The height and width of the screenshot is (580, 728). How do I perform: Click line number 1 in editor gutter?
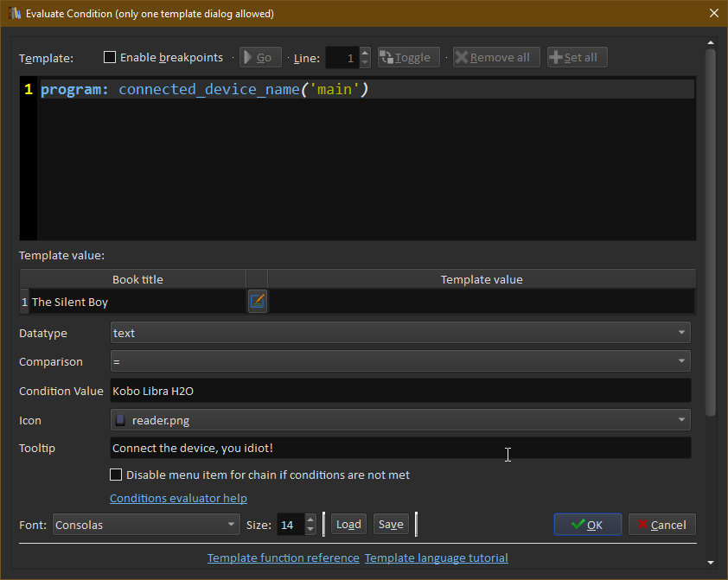pos(29,89)
